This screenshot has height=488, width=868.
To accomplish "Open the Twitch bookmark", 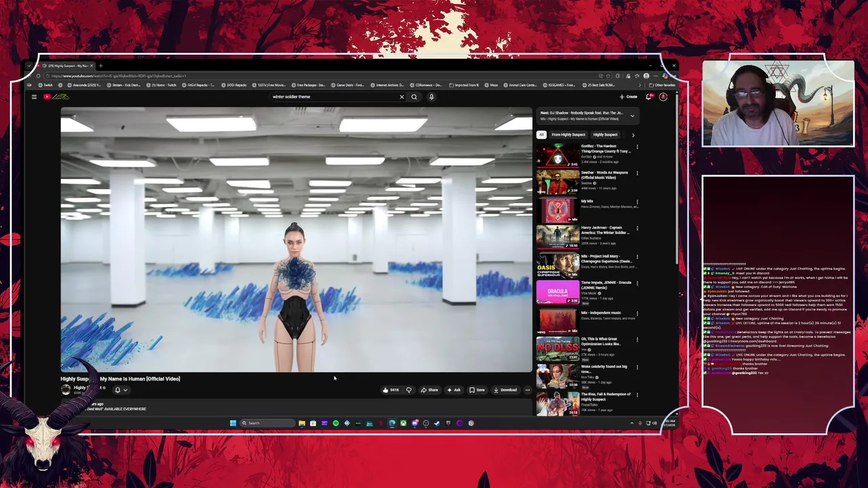I will [46, 85].
